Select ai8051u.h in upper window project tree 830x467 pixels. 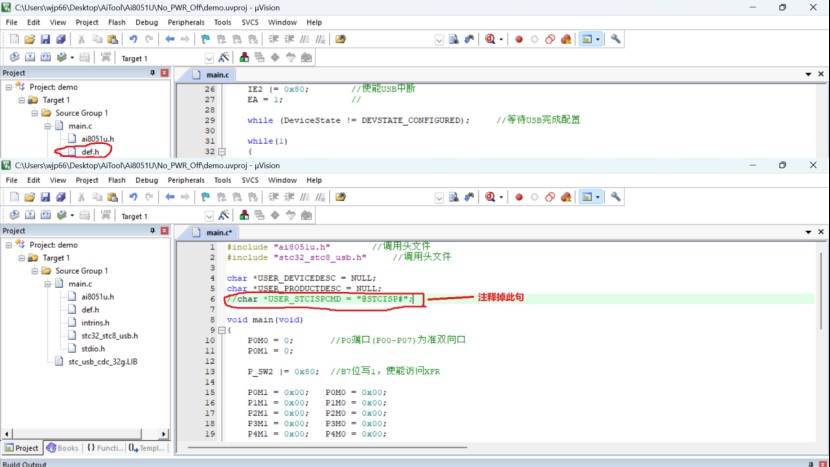[x=97, y=139]
